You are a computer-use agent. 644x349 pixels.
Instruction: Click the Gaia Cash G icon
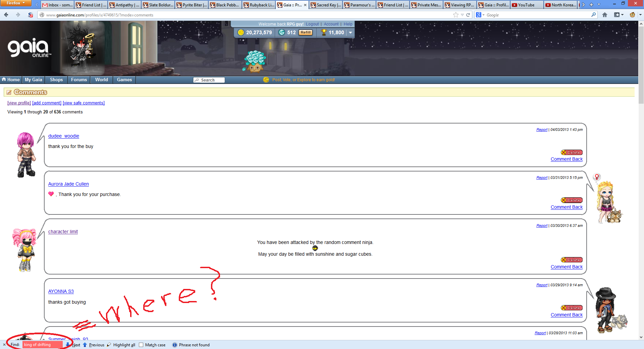[282, 32]
